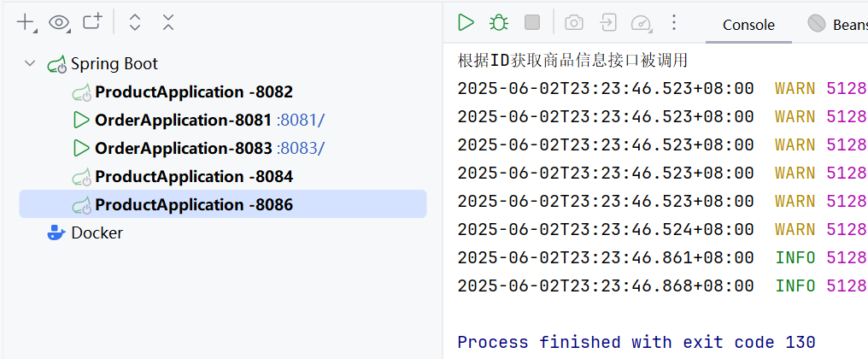Click the Debug bug icon
Screen dimensions: 868x359
pos(498,23)
